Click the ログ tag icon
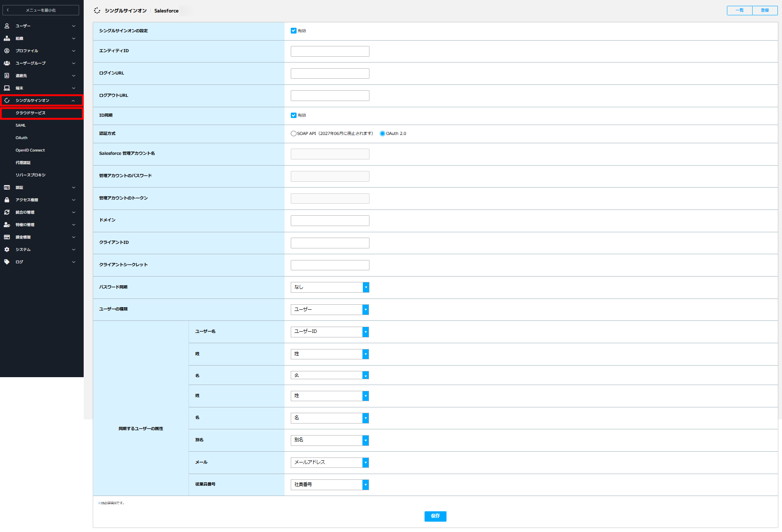This screenshot has height=532, width=782. pos(7,262)
